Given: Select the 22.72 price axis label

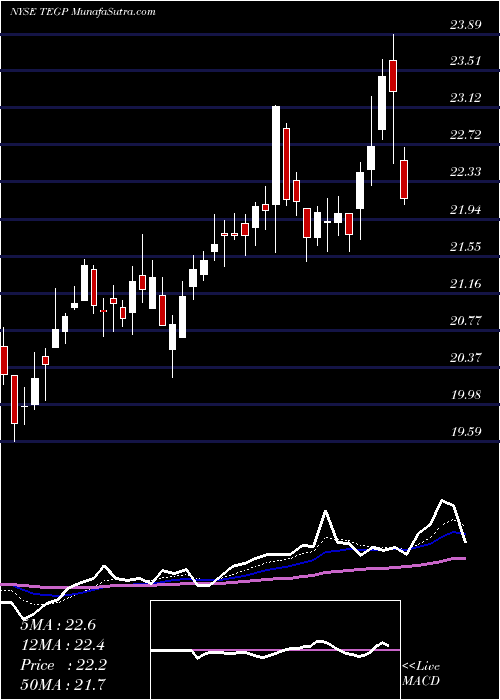Looking at the screenshot, I should 466,134.
